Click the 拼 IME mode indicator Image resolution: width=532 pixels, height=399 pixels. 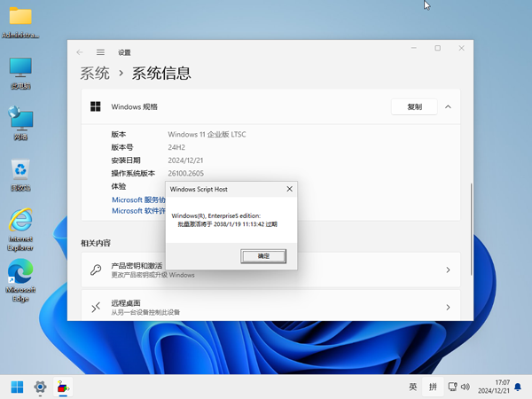click(x=433, y=387)
